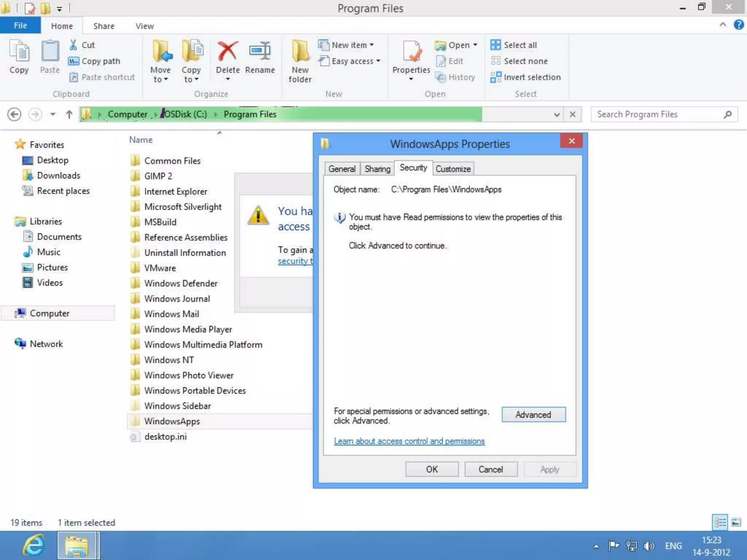Open Learn about access control link

[409, 441]
